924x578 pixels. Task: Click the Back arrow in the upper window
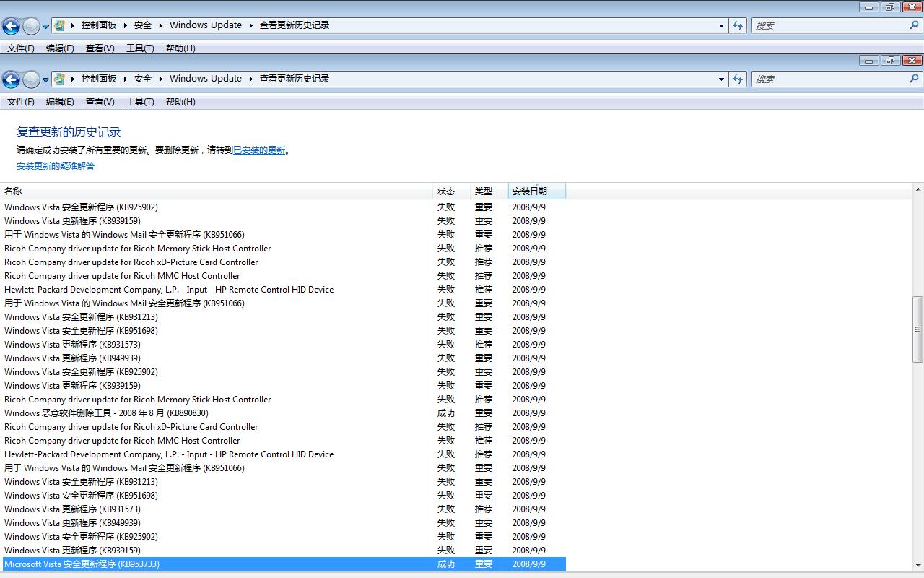pos(11,26)
